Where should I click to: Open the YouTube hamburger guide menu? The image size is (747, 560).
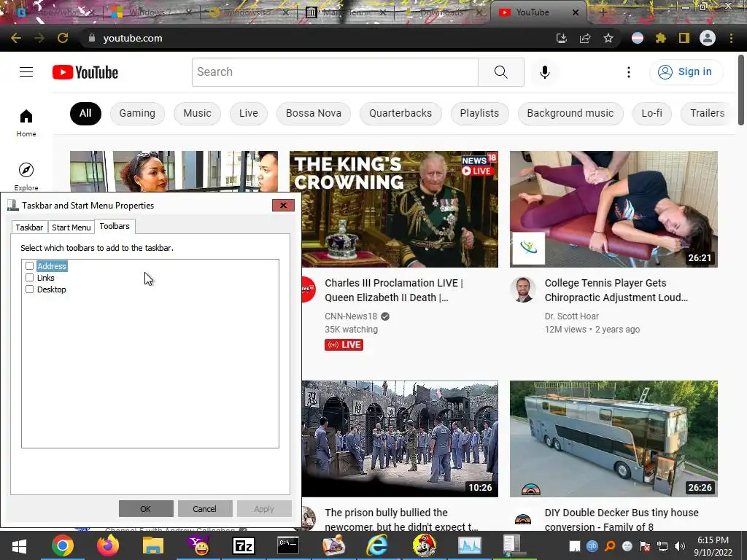click(26, 72)
